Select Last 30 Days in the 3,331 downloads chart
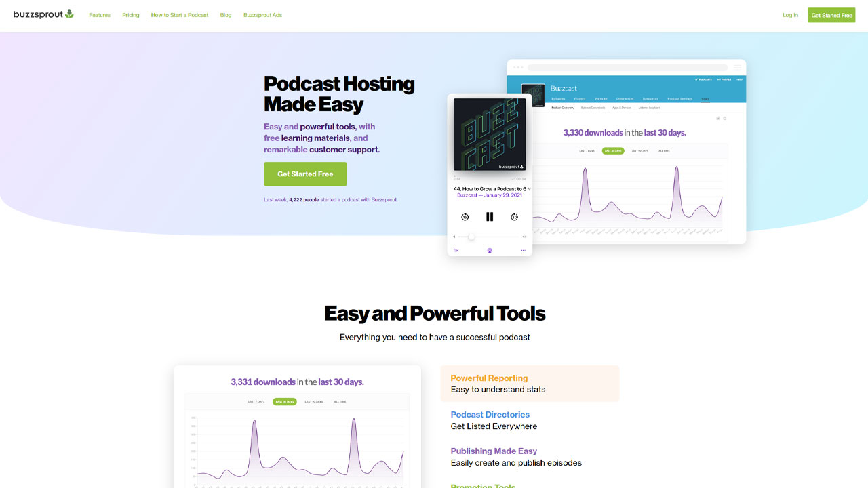Viewport: 868px width, 488px height. pyautogui.click(x=285, y=402)
